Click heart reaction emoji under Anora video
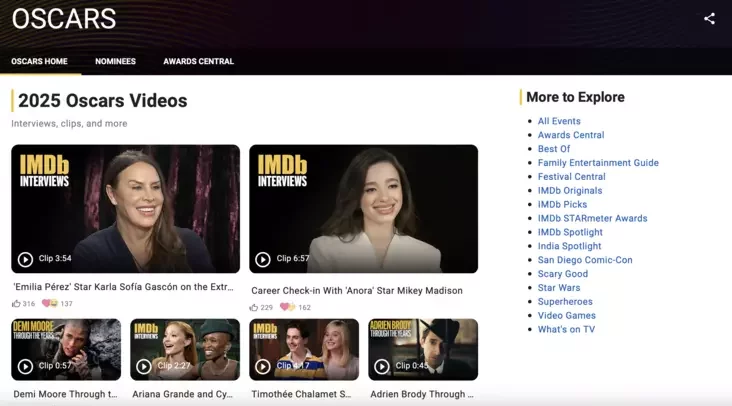 tap(287, 308)
